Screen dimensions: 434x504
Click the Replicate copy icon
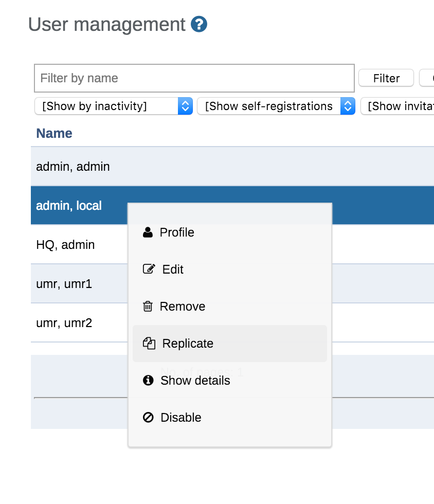click(149, 344)
